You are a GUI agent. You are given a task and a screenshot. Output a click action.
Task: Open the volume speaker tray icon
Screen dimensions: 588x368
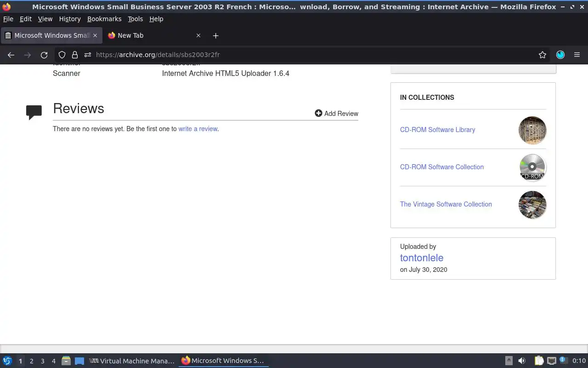pos(522,361)
